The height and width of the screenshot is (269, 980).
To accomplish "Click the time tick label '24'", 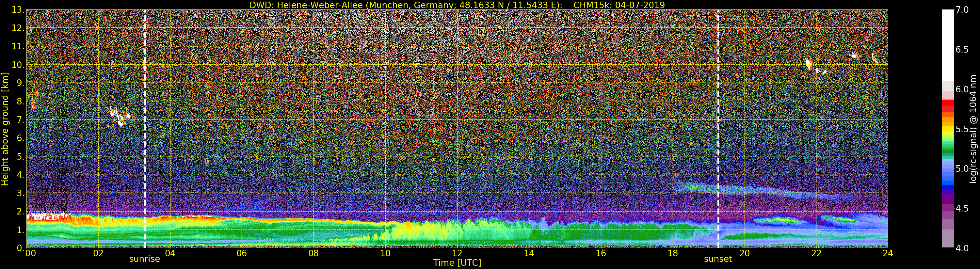I will [x=888, y=253].
